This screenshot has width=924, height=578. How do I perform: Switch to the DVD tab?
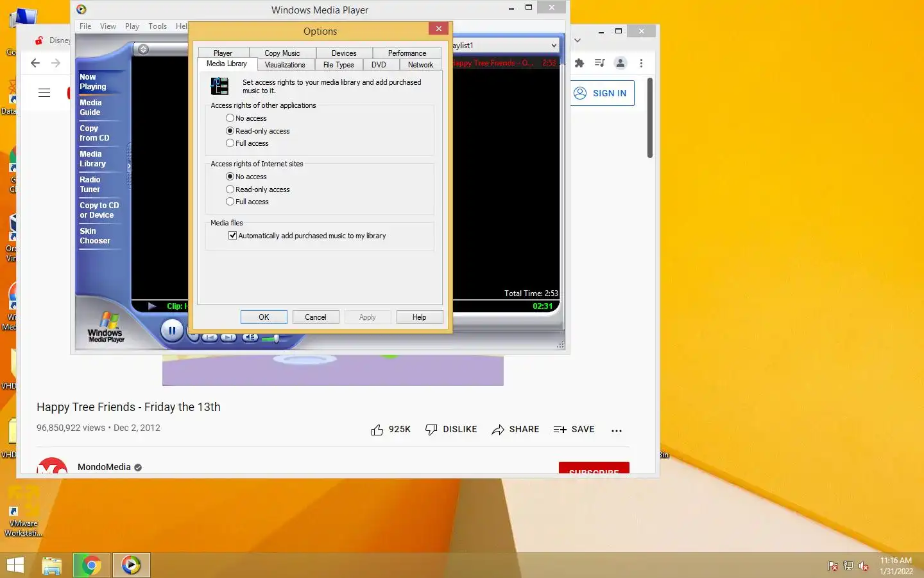pyautogui.click(x=379, y=65)
